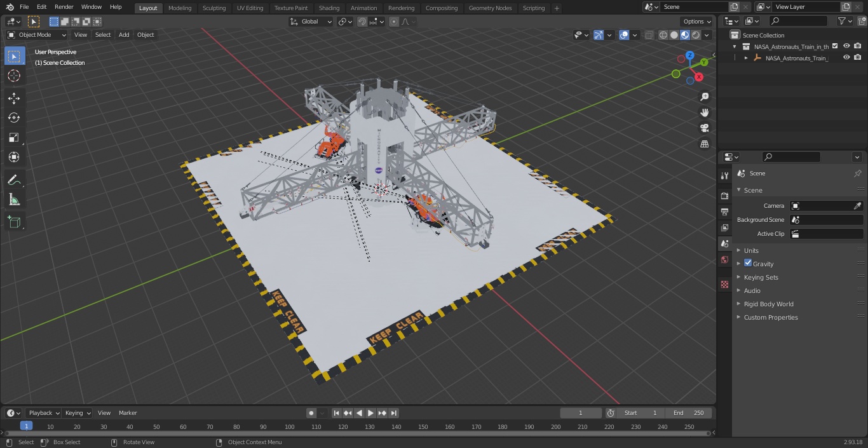Activate the Rotate tool
This screenshot has width=868, height=448.
pos(14,118)
